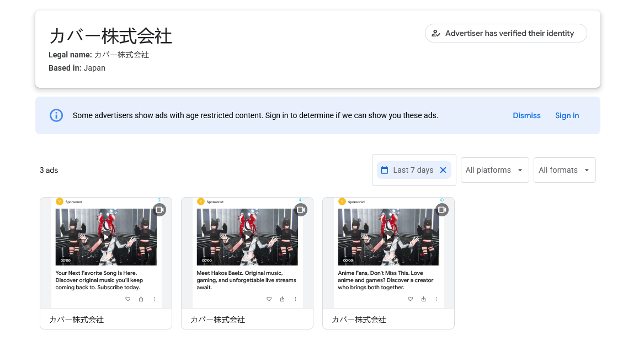Image resolution: width=644 pixels, height=356 pixels.
Task: Click the advertiser name below 'Your Next Favorite Song' ad
Action: 76,320
